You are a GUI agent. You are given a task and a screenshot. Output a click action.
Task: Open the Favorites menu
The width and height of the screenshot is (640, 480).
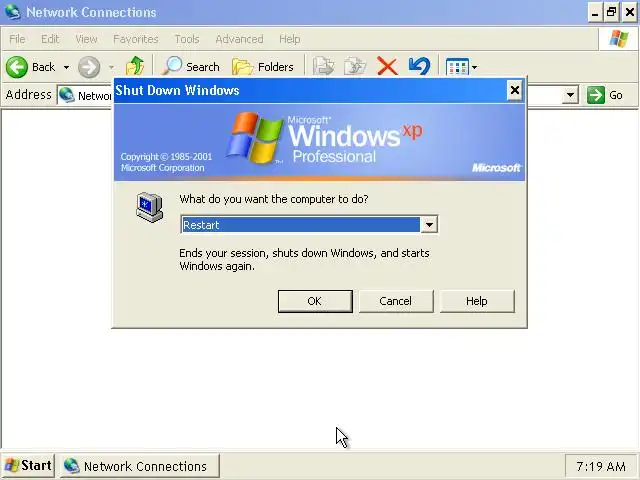[x=136, y=39]
